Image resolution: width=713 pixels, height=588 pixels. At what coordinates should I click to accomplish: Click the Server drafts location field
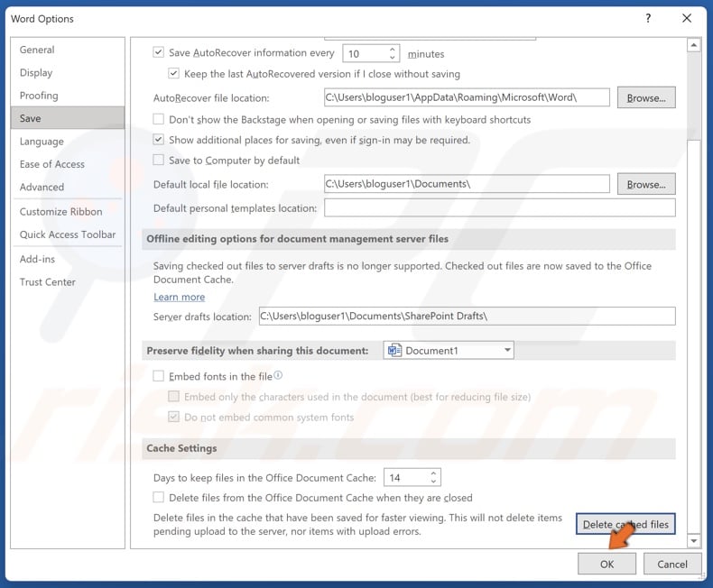(x=467, y=316)
